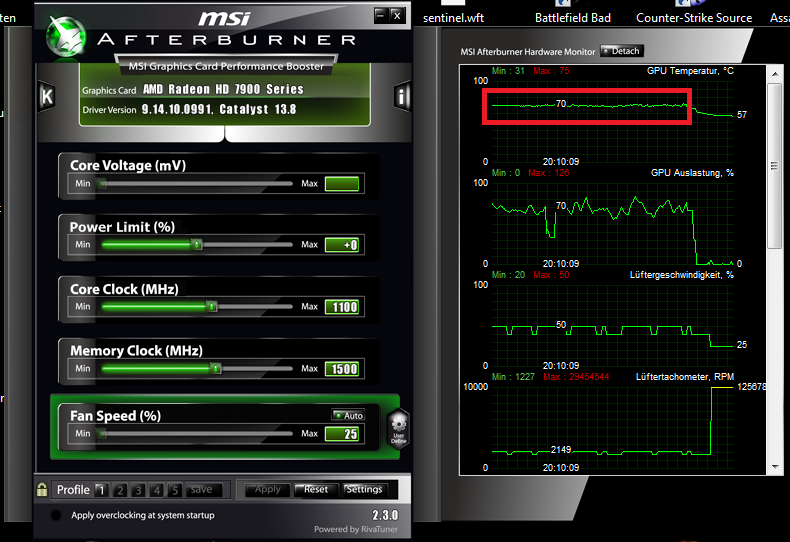Click the Powered by RivaTuner text
790x542 pixels.
356,529
